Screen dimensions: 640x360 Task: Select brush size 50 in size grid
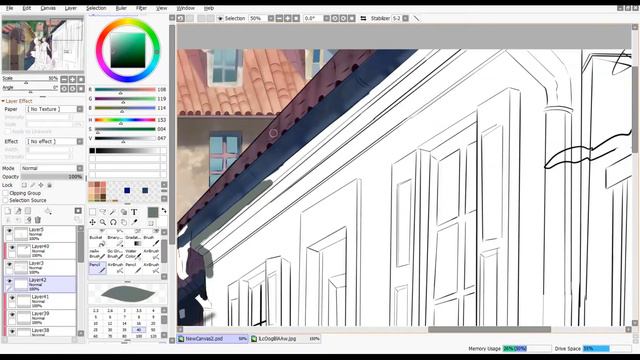tap(153, 329)
